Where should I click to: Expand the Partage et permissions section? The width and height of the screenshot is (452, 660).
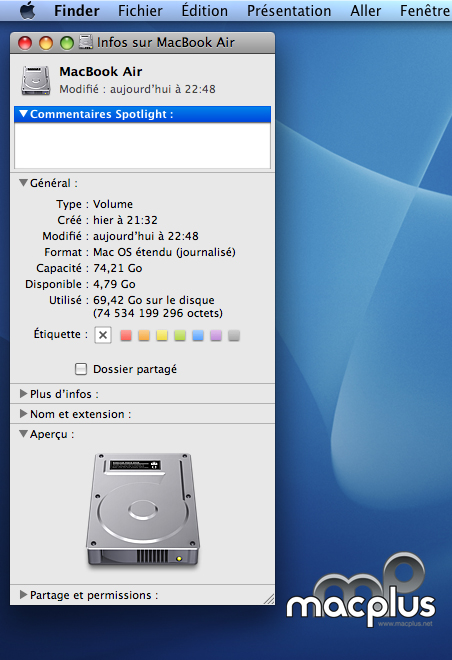24,595
